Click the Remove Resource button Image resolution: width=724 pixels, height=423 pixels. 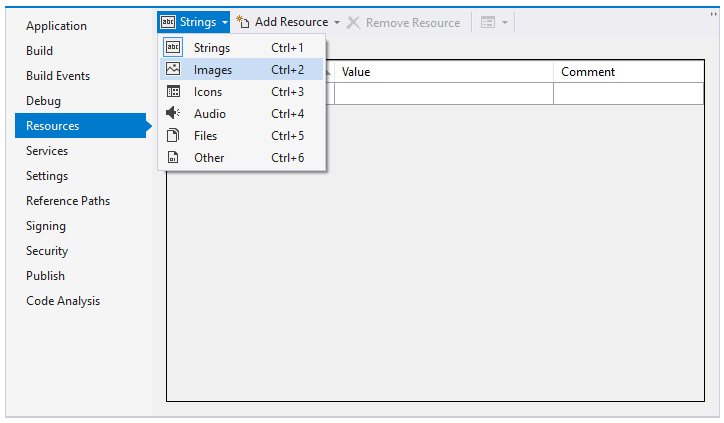pos(404,22)
